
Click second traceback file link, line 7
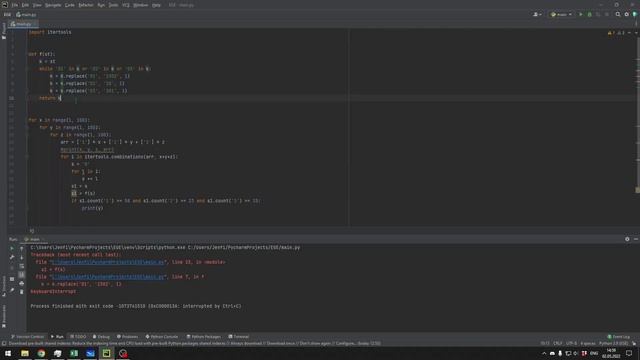coord(108,277)
